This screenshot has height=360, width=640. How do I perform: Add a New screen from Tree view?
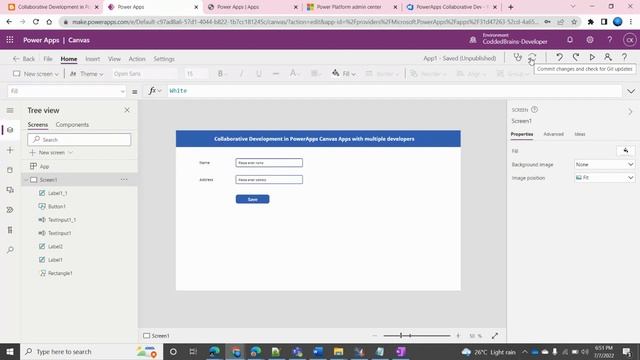click(x=51, y=152)
